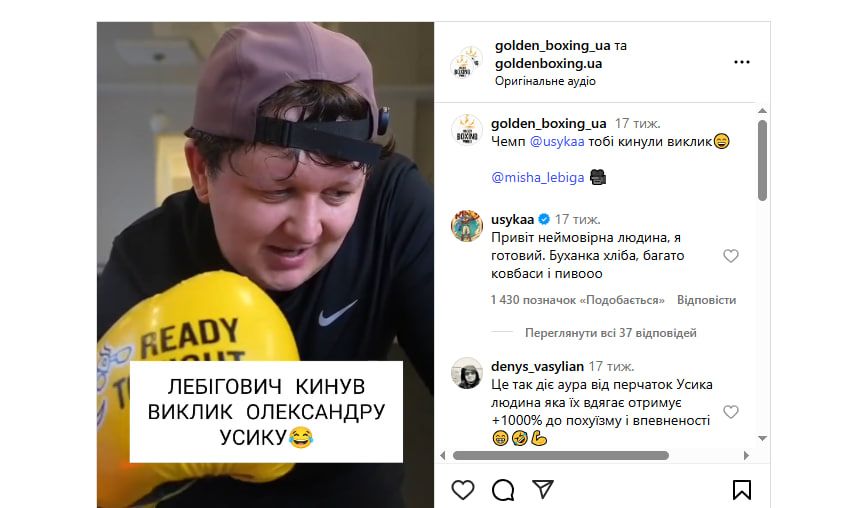
Task: Save the post with the bookmark icon
Action: (742, 490)
